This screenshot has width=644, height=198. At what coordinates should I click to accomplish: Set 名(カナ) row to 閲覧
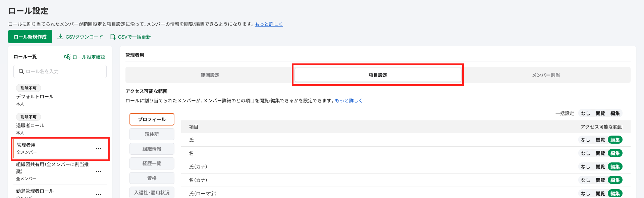[x=600, y=180]
